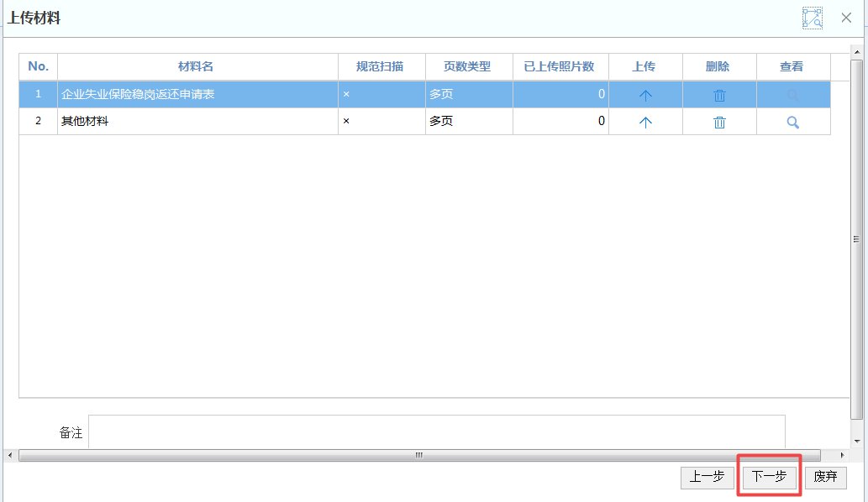Delete 企业失业保险稳岗返还申请表 using trash icon
The height and width of the screenshot is (502, 868).
tap(719, 95)
